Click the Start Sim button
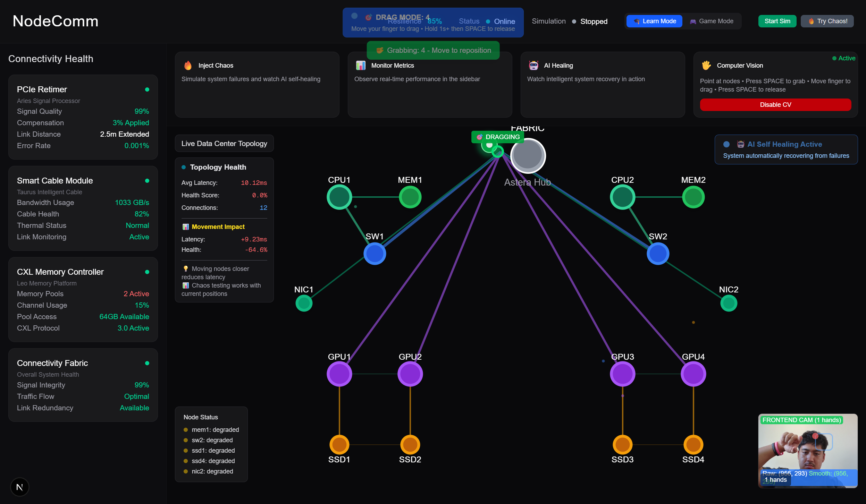 click(777, 21)
